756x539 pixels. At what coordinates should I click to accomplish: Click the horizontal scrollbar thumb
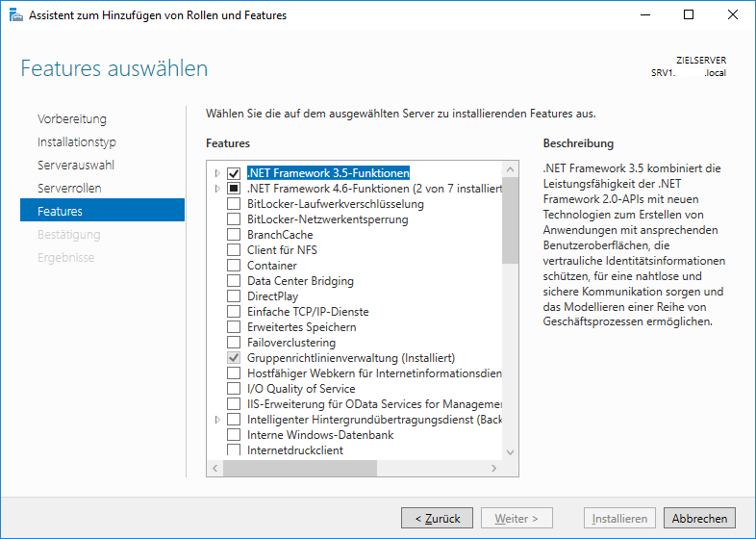click(x=300, y=468)
